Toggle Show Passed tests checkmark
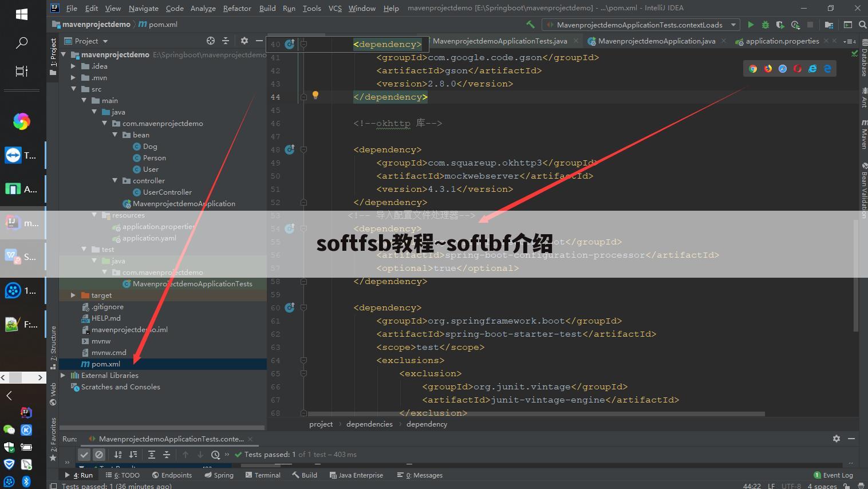Screen dimensions: 868x489 coord(84,455)
